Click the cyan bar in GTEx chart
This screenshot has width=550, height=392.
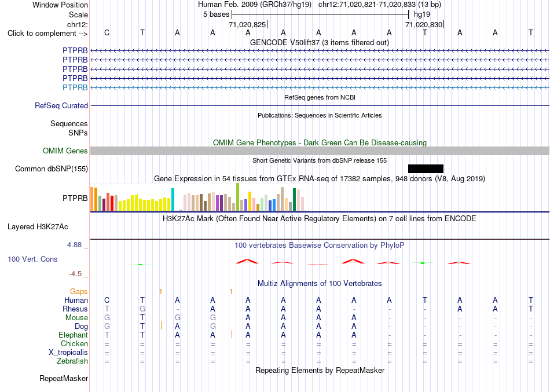173,199
